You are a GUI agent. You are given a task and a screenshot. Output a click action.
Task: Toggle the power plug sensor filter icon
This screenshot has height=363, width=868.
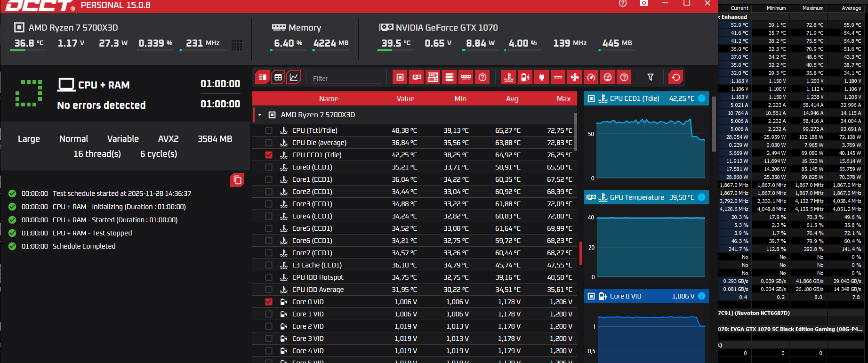tap(542, 77)
